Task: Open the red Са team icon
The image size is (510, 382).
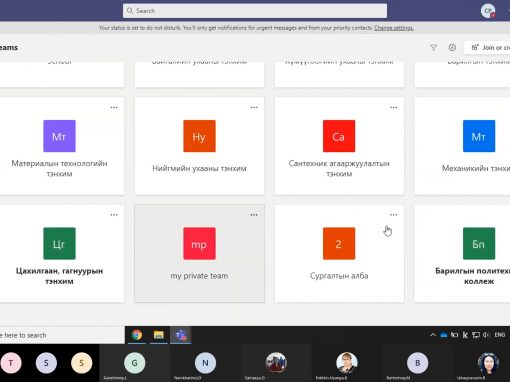Action: [x=339, y=136]
